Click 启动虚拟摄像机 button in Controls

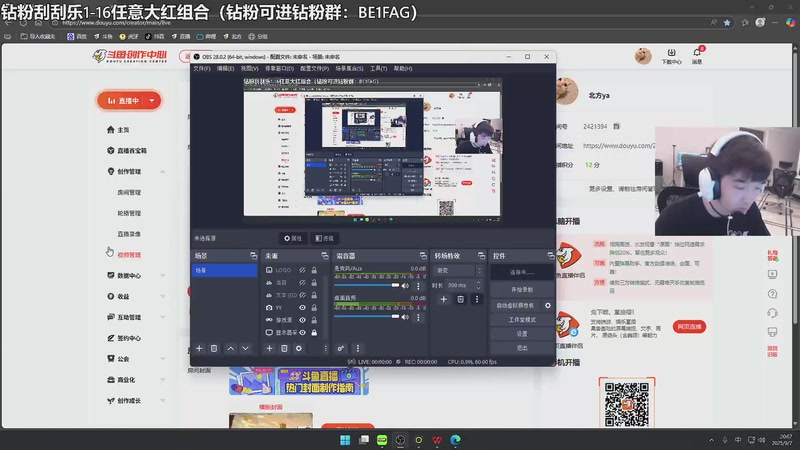point(515,306)
